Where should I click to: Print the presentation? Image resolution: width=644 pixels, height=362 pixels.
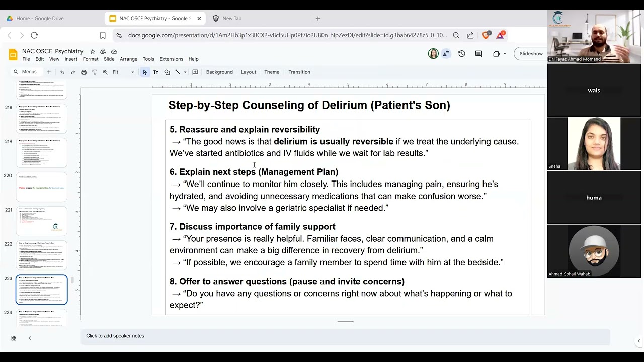click(84, 72)
